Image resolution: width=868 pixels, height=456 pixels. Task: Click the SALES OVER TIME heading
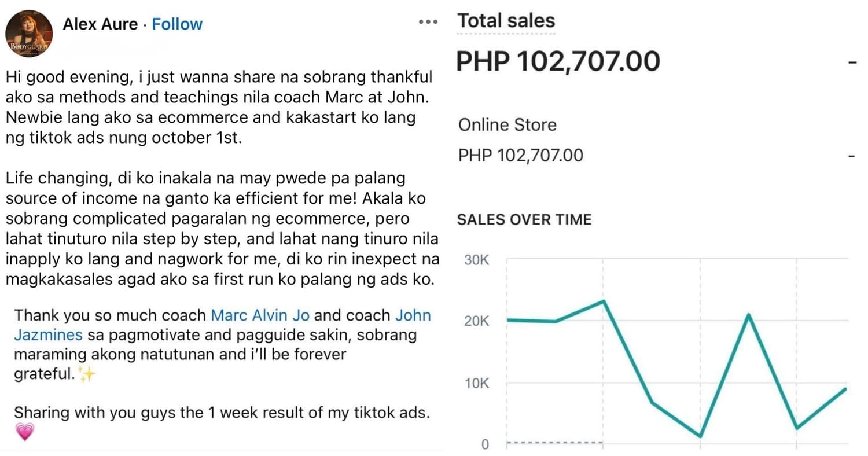pyautogui.click(x=524, y=220)
